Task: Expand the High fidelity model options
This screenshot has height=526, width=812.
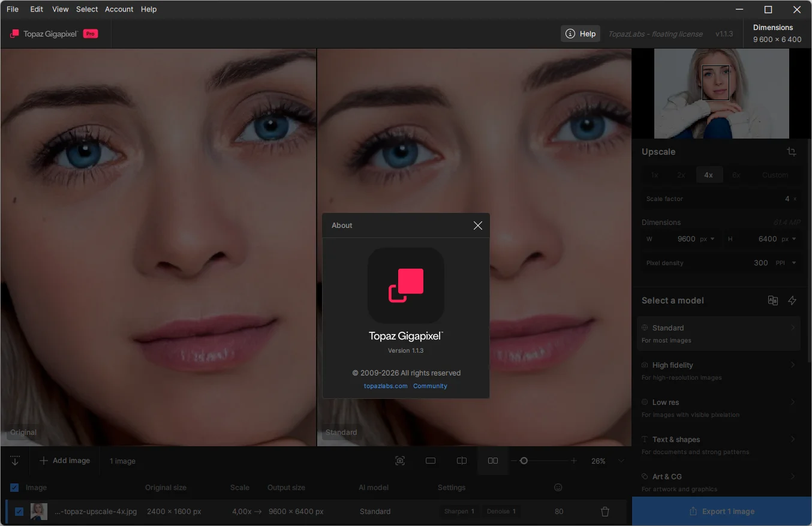Action: tap(793, 365)
